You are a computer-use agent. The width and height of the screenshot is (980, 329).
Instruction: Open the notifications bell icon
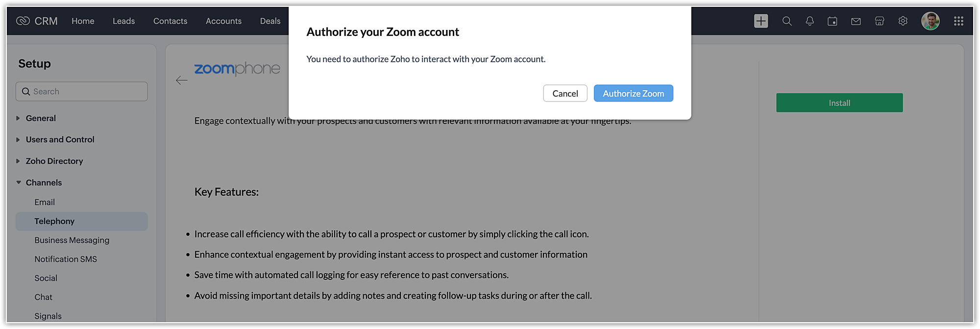click(x=809, y=21)
